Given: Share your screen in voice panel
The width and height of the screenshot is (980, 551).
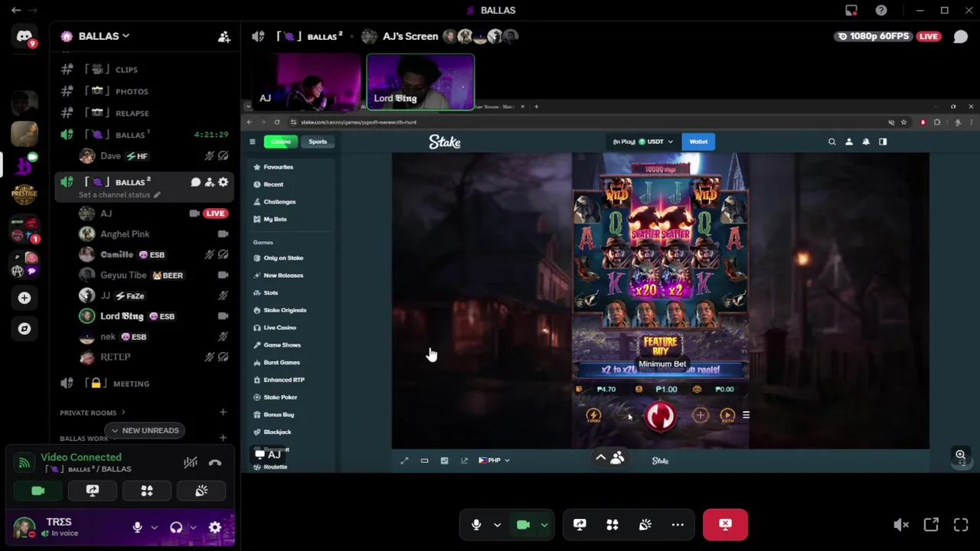Looking at the screenshot, I should [x=93, y=491].
